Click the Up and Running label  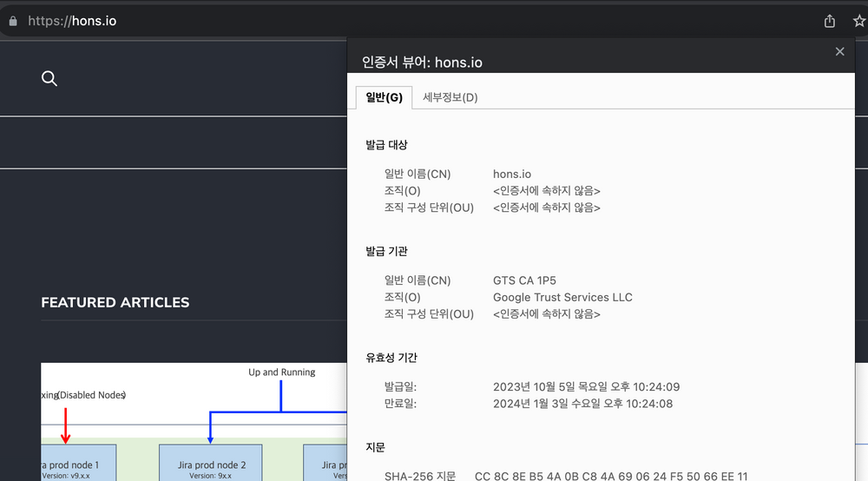coord(282,372)
